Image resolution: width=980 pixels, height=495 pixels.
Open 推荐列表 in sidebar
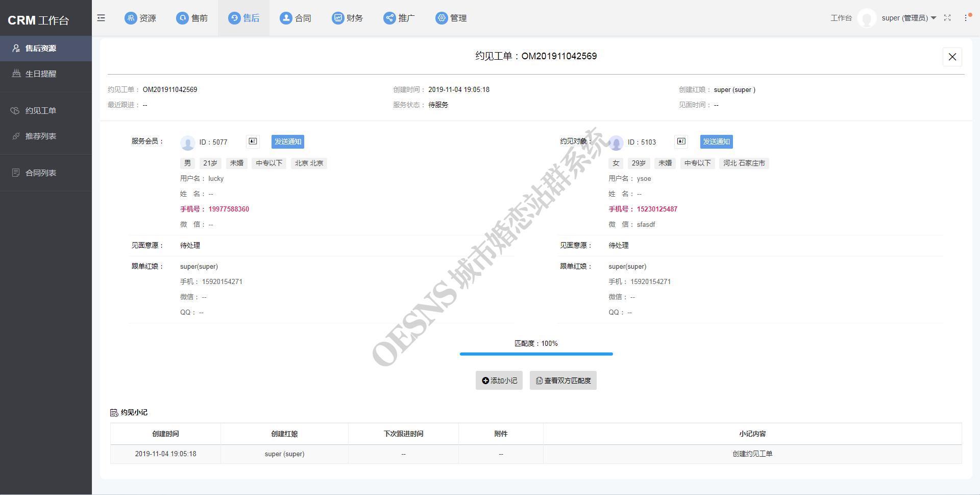pyautogui.click(x=46, y=136)
